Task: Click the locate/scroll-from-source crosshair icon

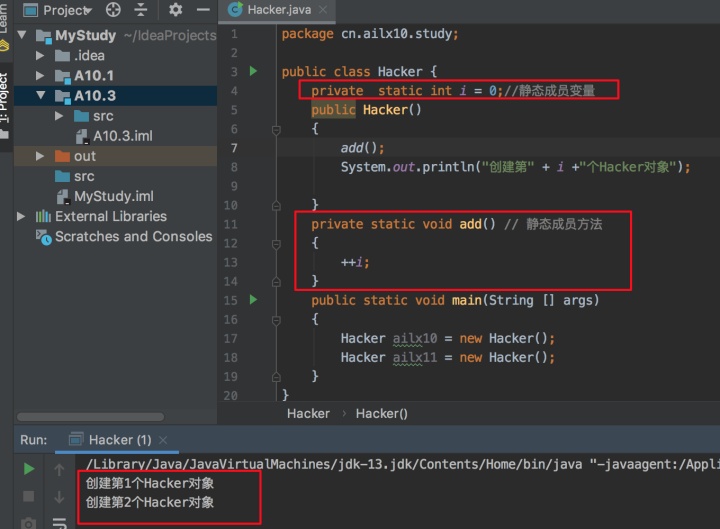Action: pyautogui.click(x=113, y=10)
